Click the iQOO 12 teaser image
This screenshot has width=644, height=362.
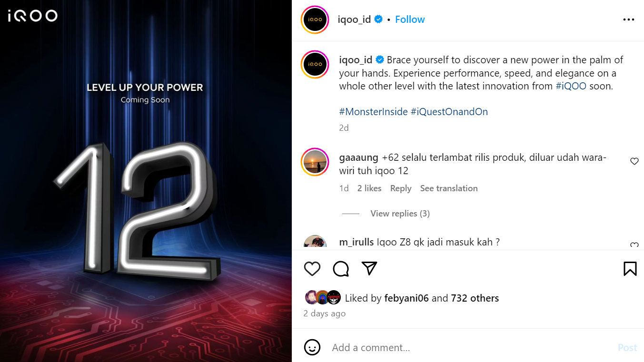click(x=146, y=181)
